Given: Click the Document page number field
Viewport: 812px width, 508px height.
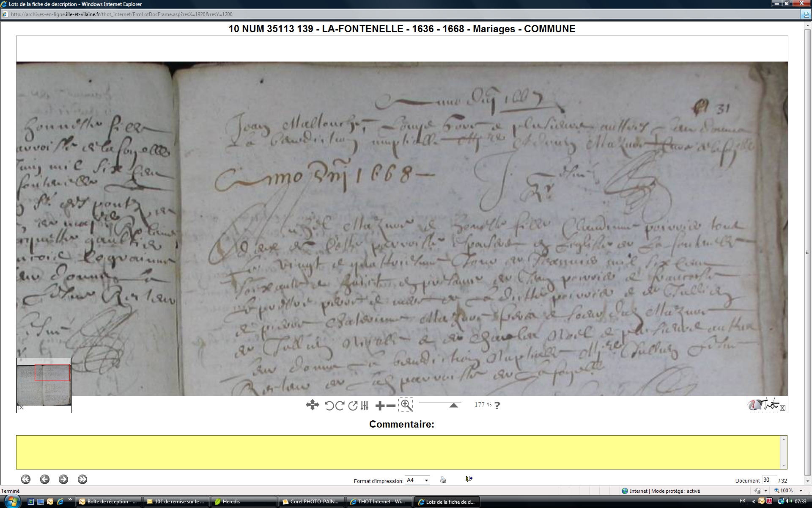Looking at the screenshot, I should pos(768,480).
